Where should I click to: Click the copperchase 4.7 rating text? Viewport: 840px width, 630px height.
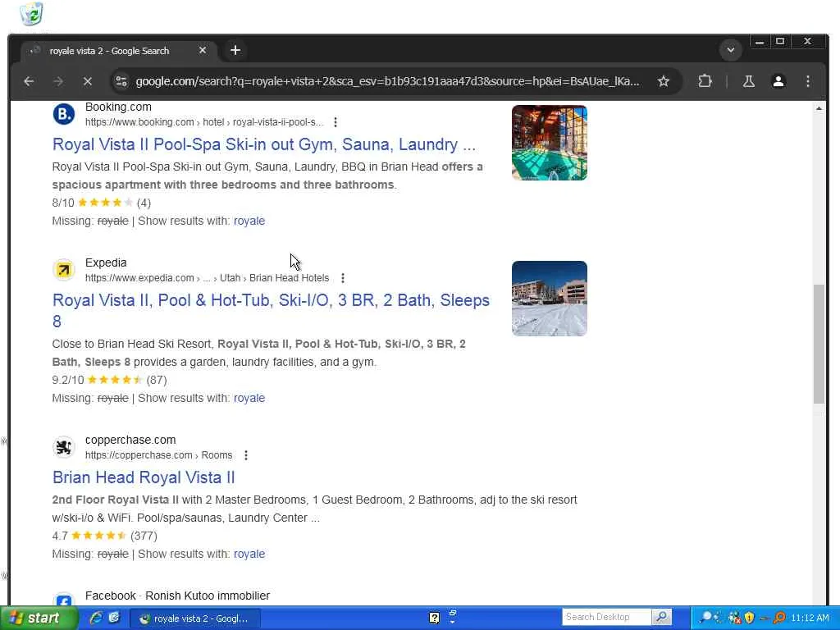pos(60,536)
